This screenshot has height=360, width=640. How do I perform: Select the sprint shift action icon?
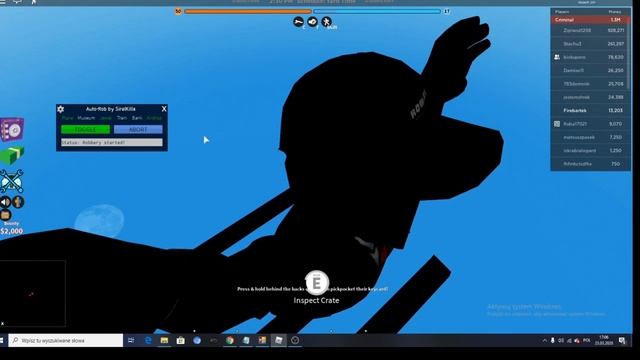[x=326, y=22]
